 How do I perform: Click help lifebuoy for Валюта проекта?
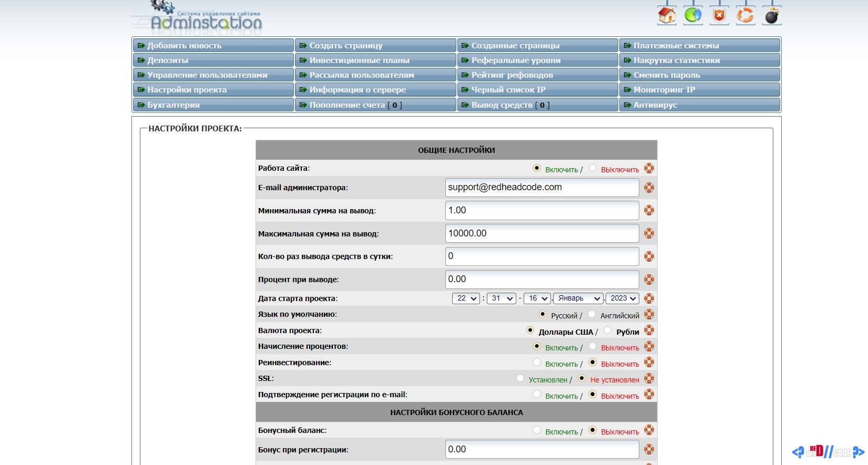[649, 330]
